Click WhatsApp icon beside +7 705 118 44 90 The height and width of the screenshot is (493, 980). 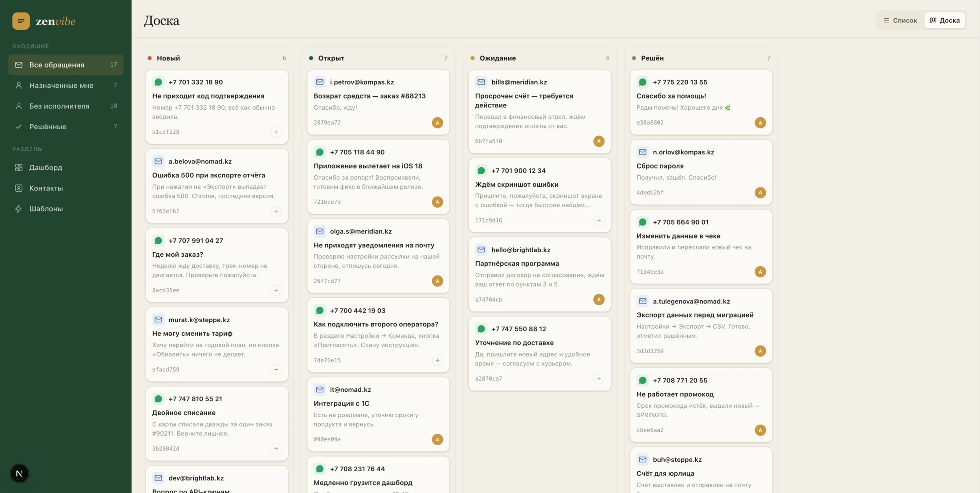[319, 152]
